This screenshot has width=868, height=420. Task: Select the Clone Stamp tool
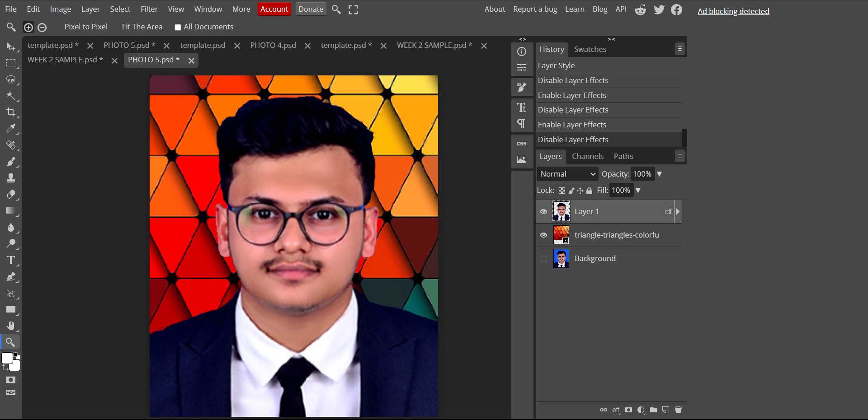tap(11, 178)
